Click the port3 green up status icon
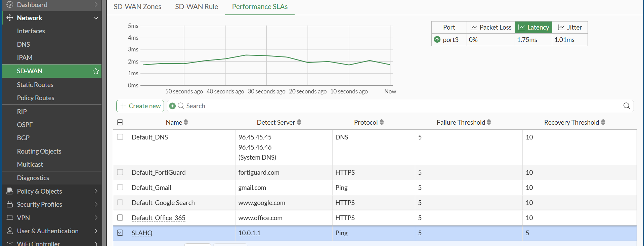The height and width of the screenshot is (246, 644). [x=437, y=39]
